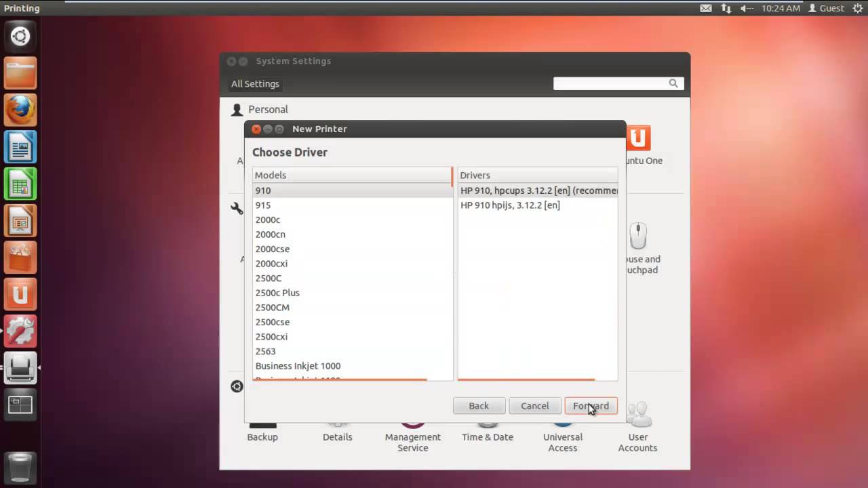Click the Drivers list horizontal scrollbar
868x488 pixels.
(x=526, y=380)
